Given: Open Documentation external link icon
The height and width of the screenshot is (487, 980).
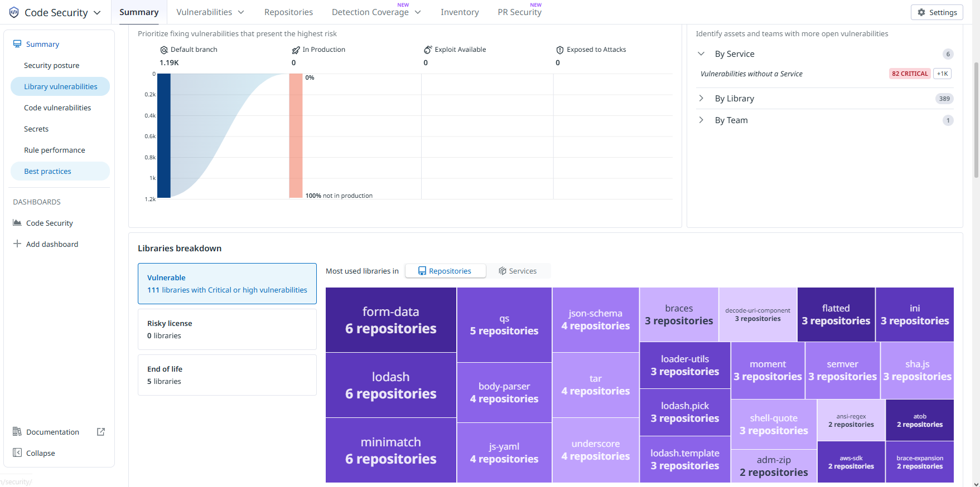Looking at the screenshot, I should pos(101,432).
